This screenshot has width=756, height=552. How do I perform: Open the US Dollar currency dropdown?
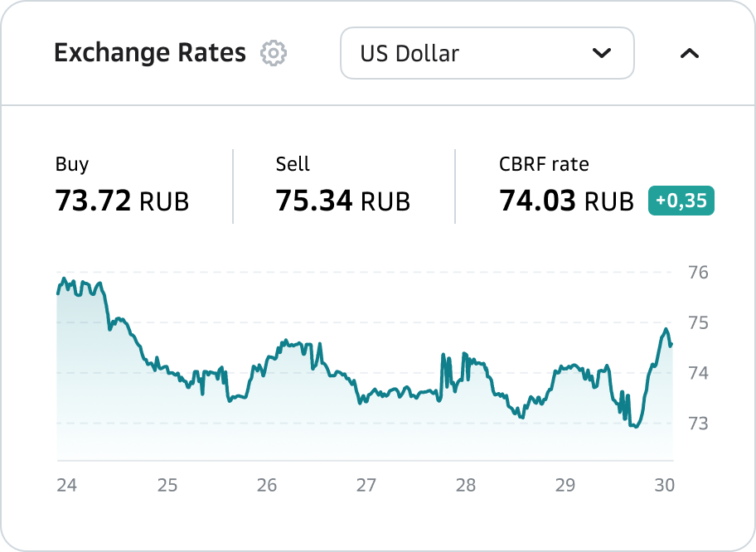tap(487, 54)
